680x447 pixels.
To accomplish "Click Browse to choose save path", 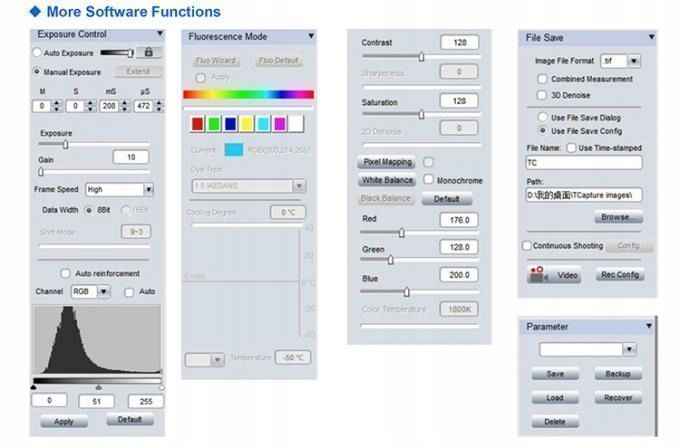I will (x=615, y=217).
